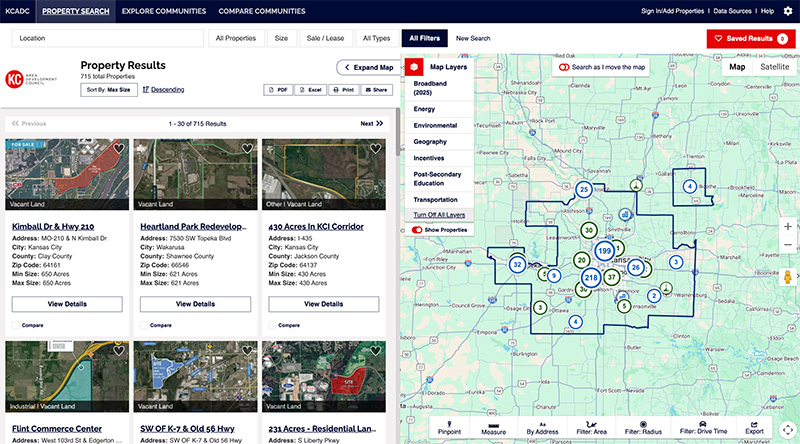Expand the Energy layer group
800x444 pixels.
click(x=439, y=109)
